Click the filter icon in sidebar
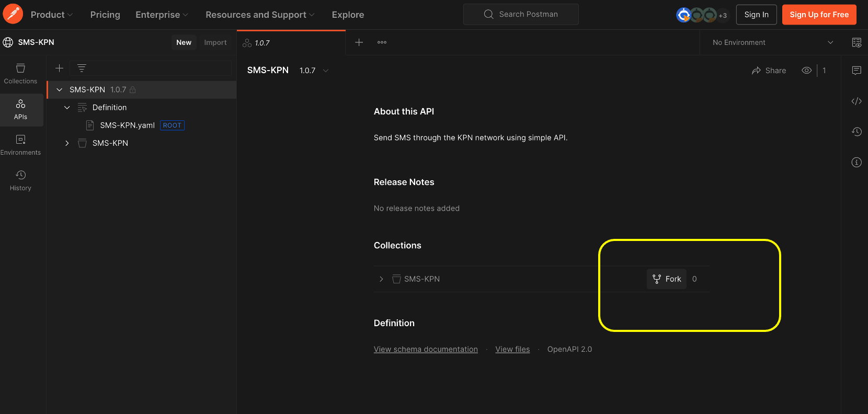 click(x=82, y=68)
